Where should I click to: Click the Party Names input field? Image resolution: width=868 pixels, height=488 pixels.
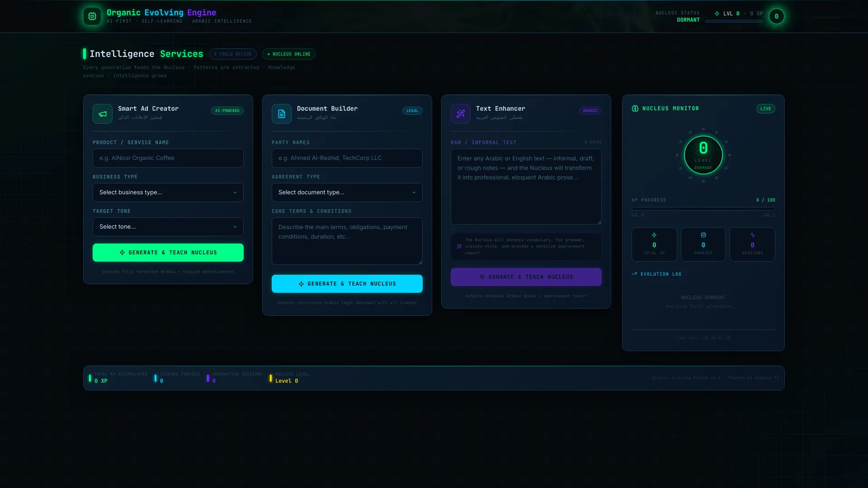click(x=347, y=158)
